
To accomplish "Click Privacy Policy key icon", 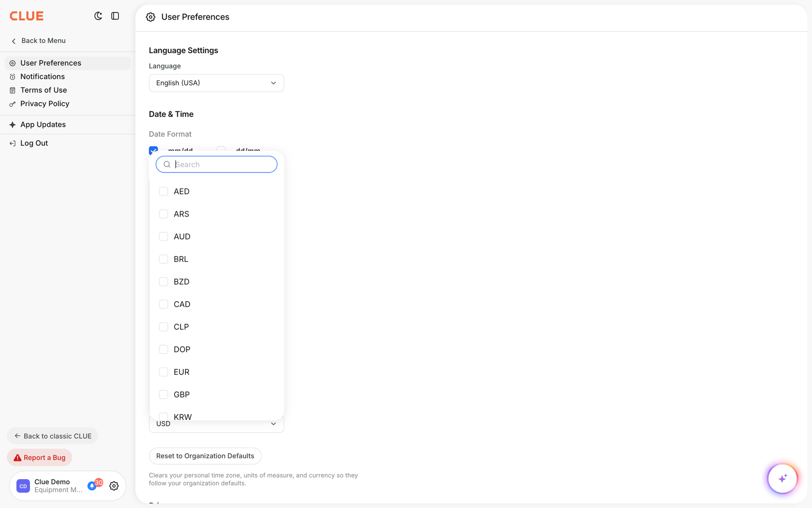I will click(13, 104).
